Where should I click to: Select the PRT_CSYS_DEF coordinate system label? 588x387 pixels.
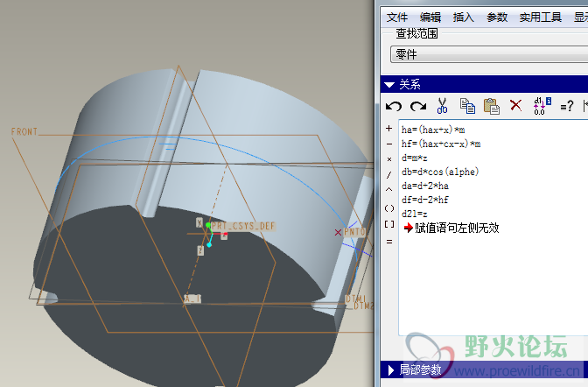click(243, 226)
